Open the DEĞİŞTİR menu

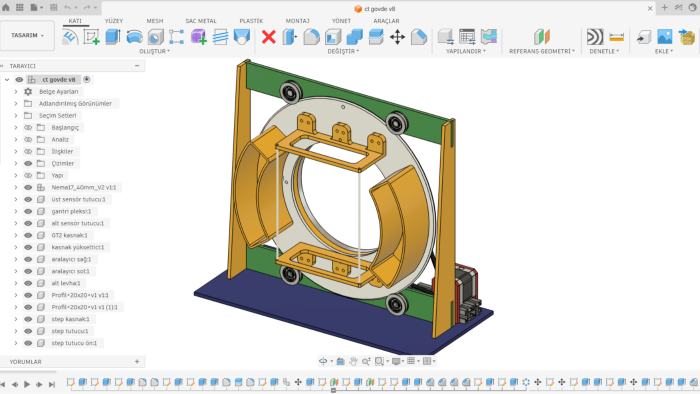click(343, 51)
